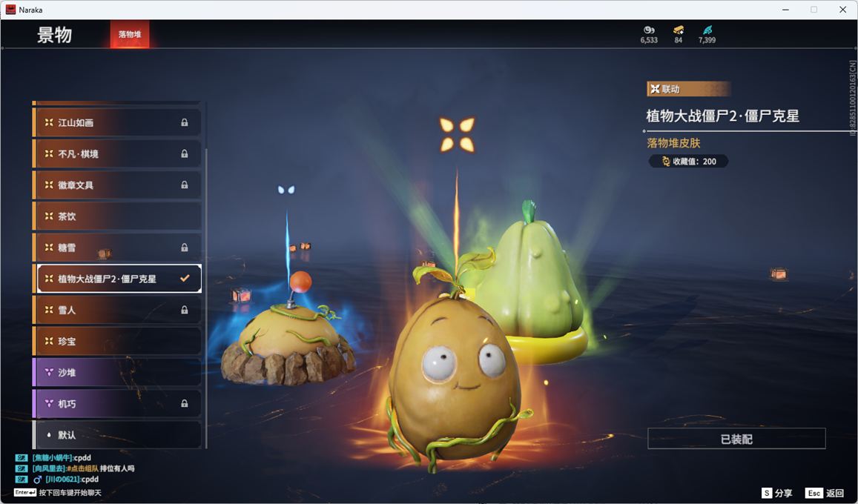
Task: Click the orange four-petal rarity marker above Wall-nut
Action: (457, 134)
